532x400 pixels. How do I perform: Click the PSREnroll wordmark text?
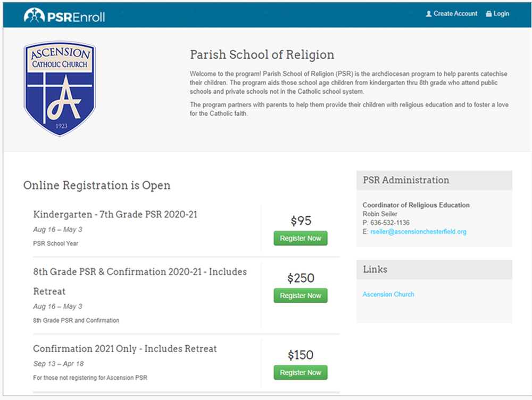[76, 17]
